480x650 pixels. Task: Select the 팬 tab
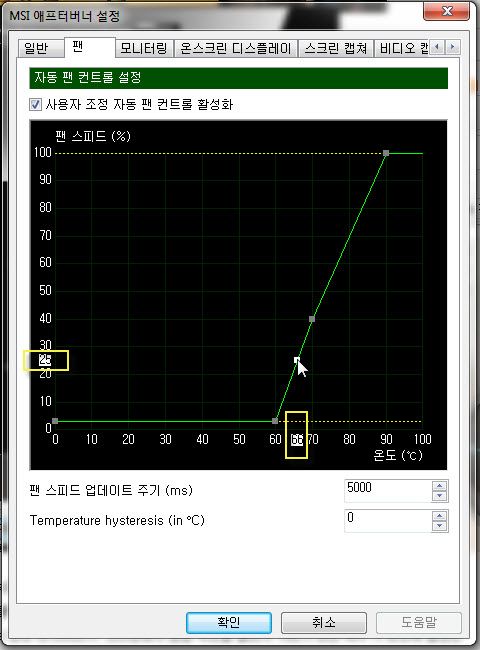tap(90, 47)
